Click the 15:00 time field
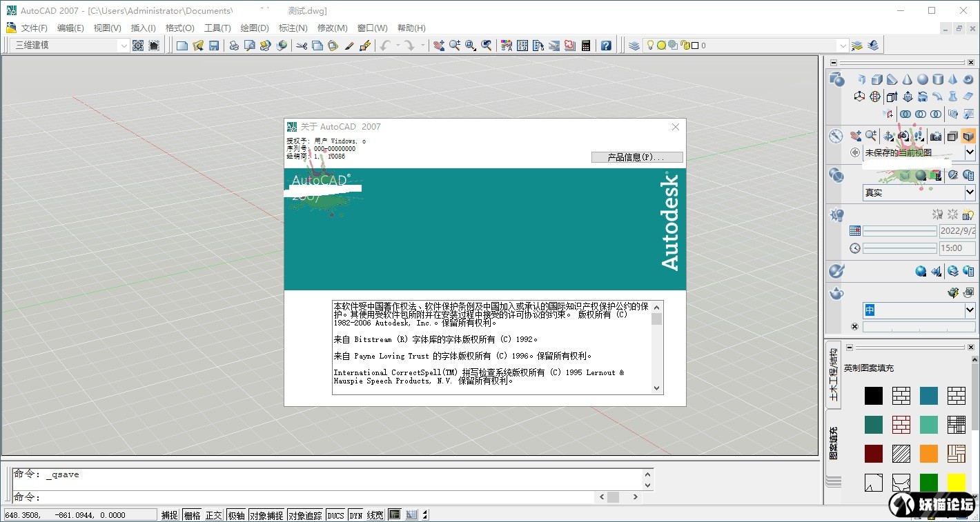The width and height of the screenshot is (980, 522). [957, 248]
